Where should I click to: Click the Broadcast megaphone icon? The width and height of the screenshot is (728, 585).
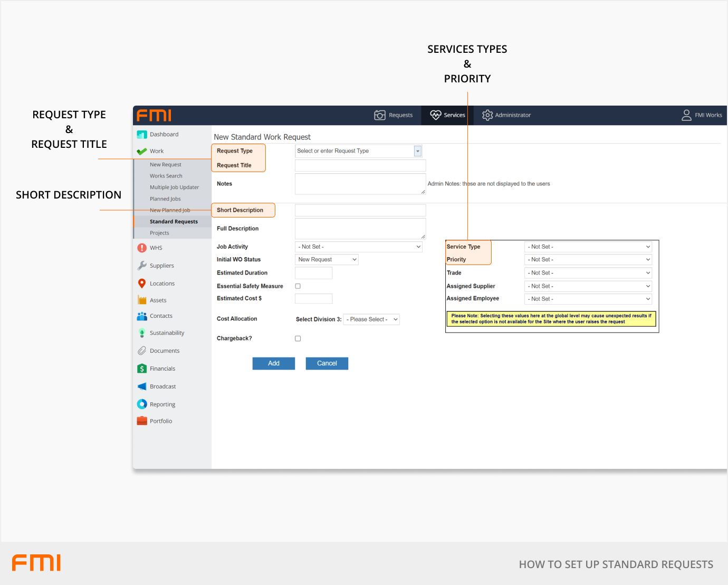pyautogui.click(x=142, y=386)
